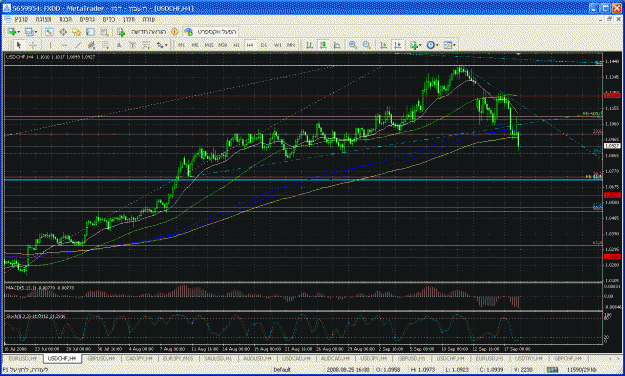
Task: Open the Templates dropdown
Action: pyautogui.click(x=450, y=45)
